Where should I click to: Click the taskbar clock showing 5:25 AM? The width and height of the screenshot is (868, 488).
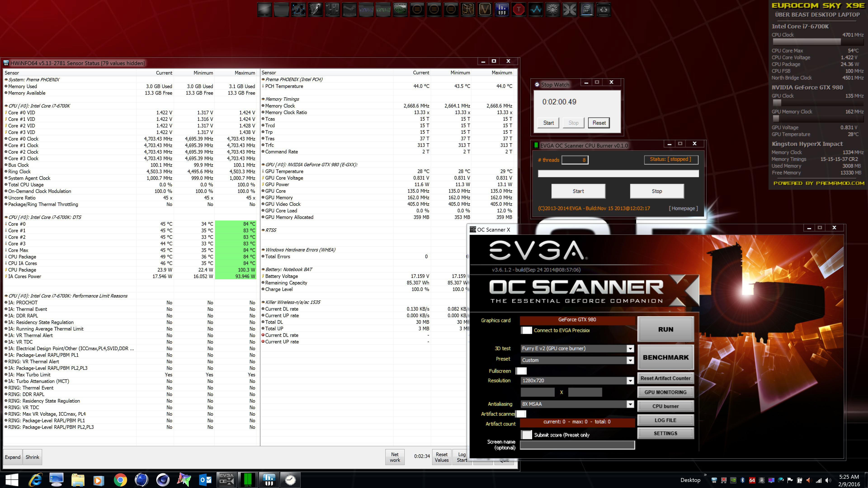(849, 480)
